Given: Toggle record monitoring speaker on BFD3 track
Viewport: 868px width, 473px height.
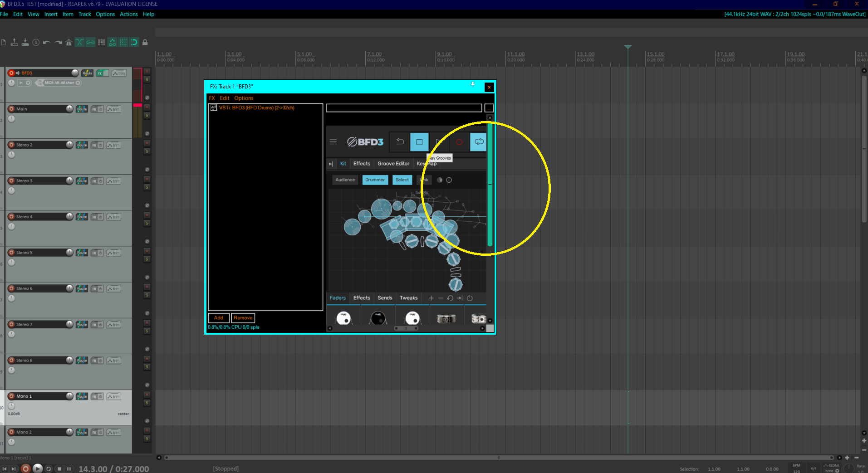Looking at the screenshot, I should click(x=18, y=73).
